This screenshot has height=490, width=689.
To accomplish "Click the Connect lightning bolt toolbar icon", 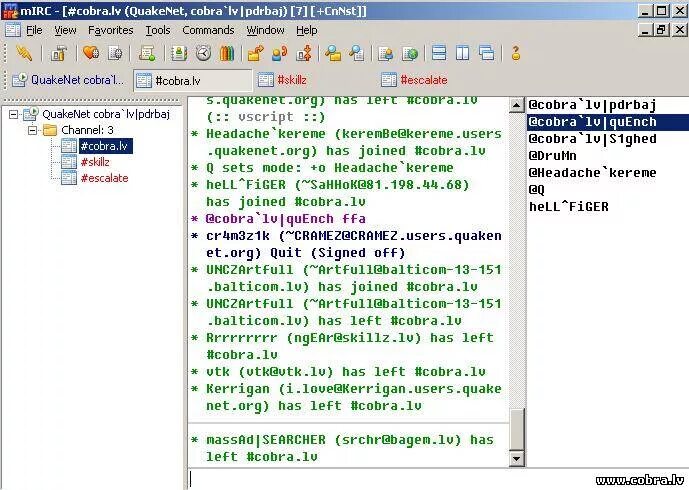I will 23,54.
